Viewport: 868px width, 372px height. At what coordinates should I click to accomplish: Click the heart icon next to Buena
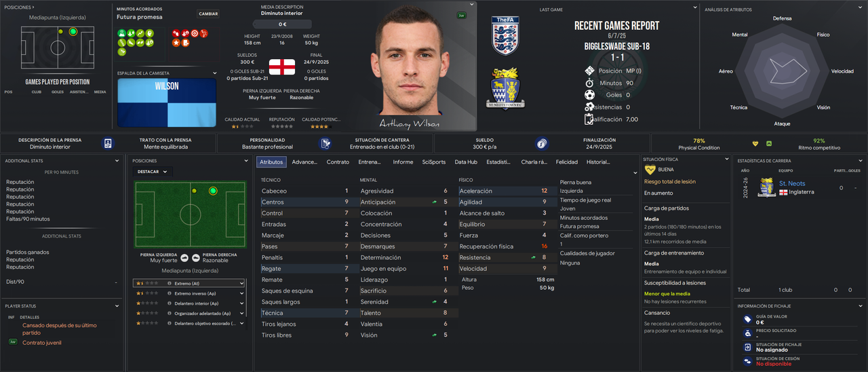(650, 170)
